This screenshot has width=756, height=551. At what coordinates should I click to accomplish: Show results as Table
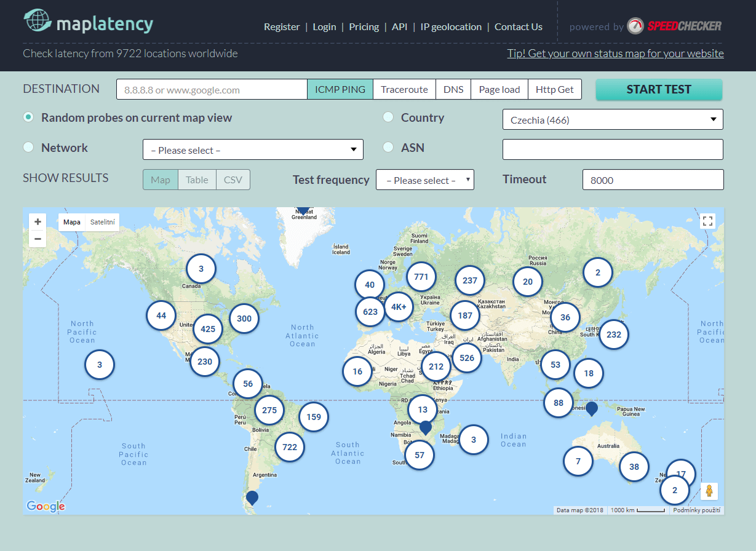(197, 180)
